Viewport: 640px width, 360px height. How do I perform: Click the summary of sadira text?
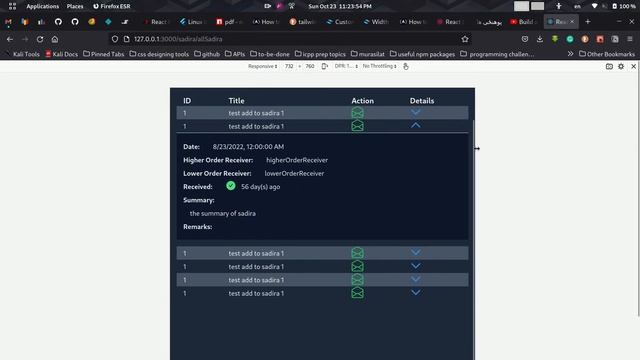pyautogui.click(x=222, y=213)
